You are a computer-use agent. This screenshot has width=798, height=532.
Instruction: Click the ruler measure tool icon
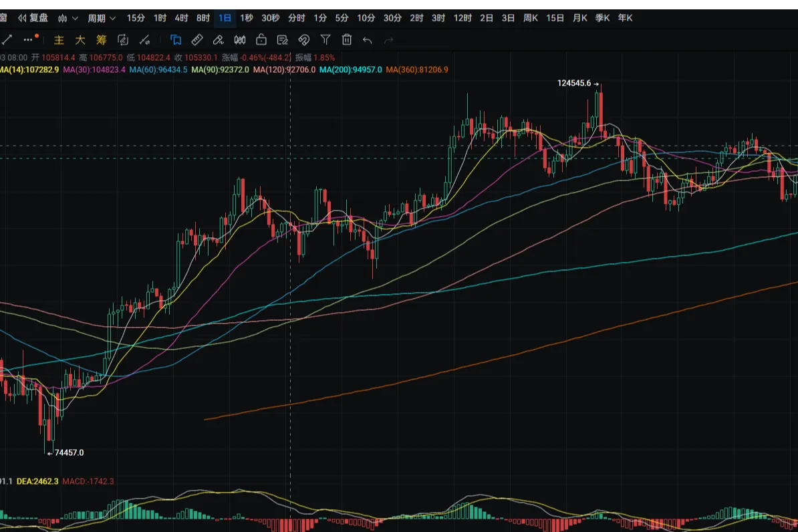pyautogui.click(x=197, y=40)
